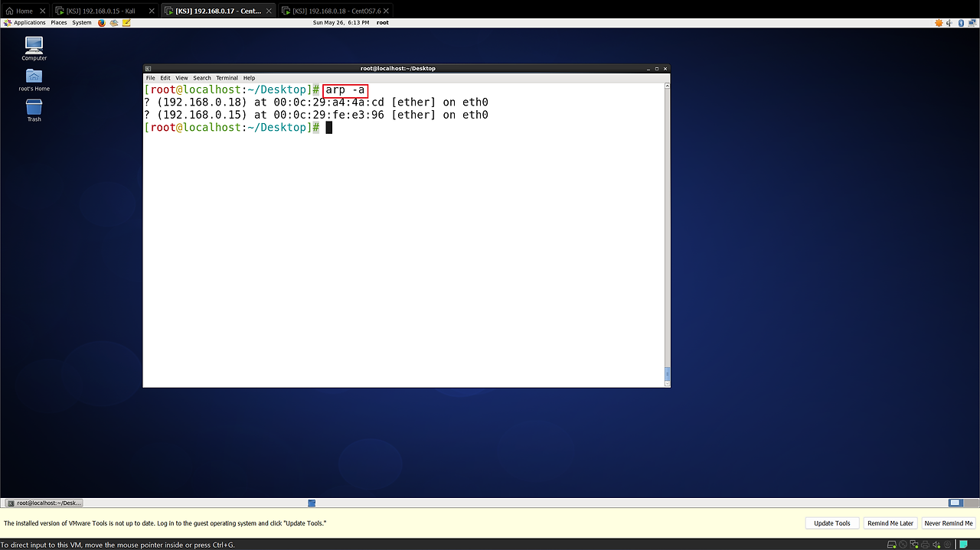The height and width of the screenshot is (550, 980).
Task: Click the VMware network adapter status icon
Action: [914, 545]
